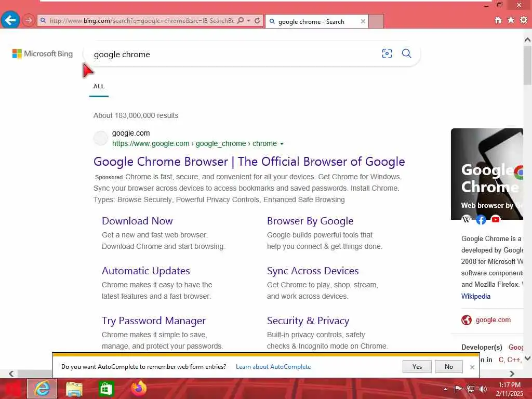
Task: Open Action Center flag icon in tray
Action: point(458,389)
